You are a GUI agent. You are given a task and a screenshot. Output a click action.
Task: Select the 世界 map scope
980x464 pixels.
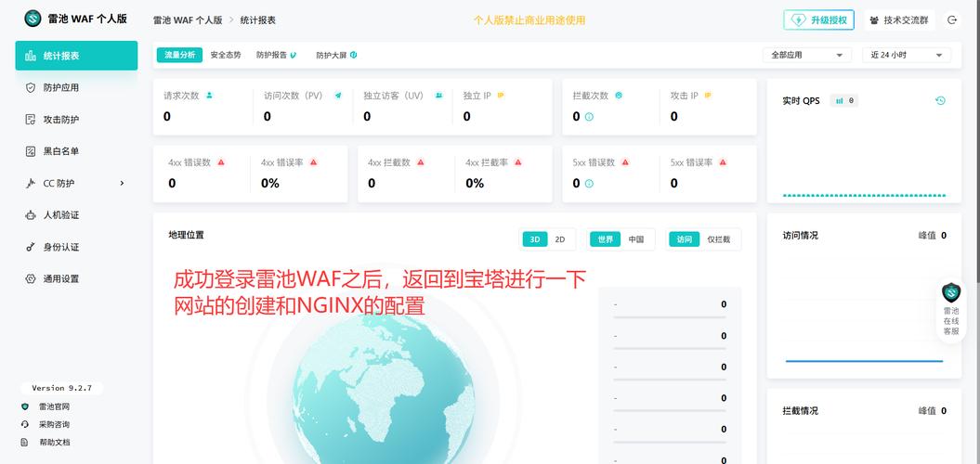tap(606, 239)
